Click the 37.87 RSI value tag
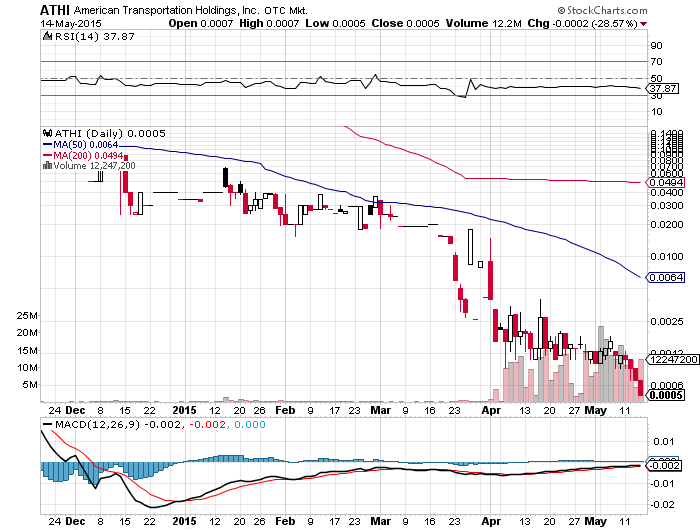700x530 pixels. tap(662, 88)
